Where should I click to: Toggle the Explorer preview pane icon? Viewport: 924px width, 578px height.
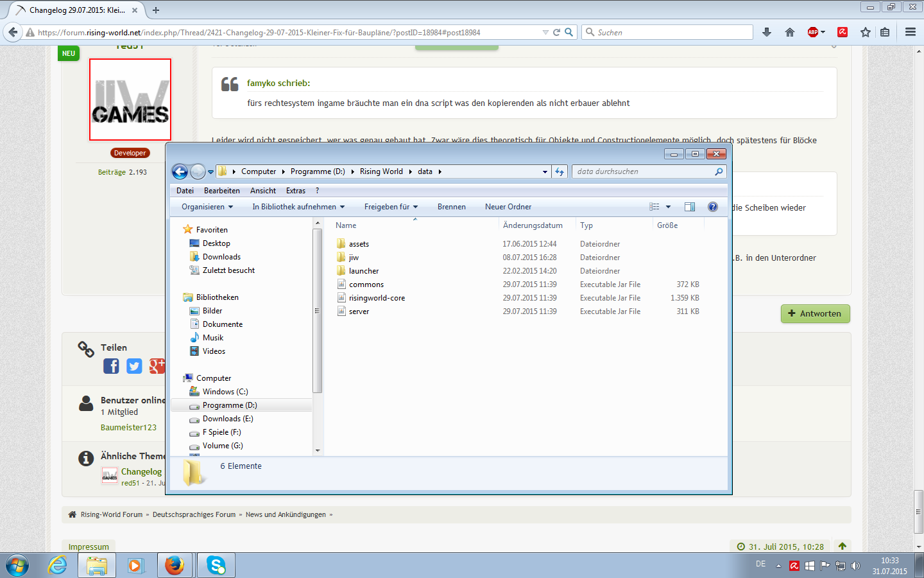pos(690,207)
